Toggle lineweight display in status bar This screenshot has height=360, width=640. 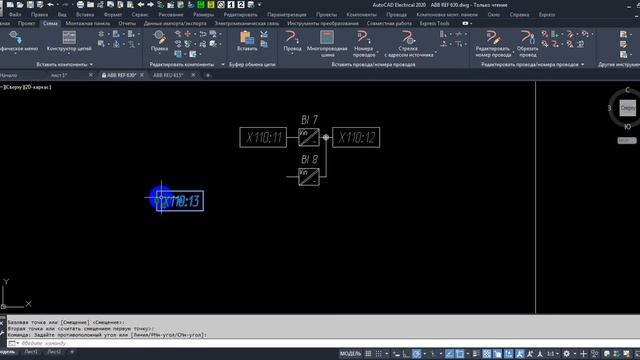(476, 354)
